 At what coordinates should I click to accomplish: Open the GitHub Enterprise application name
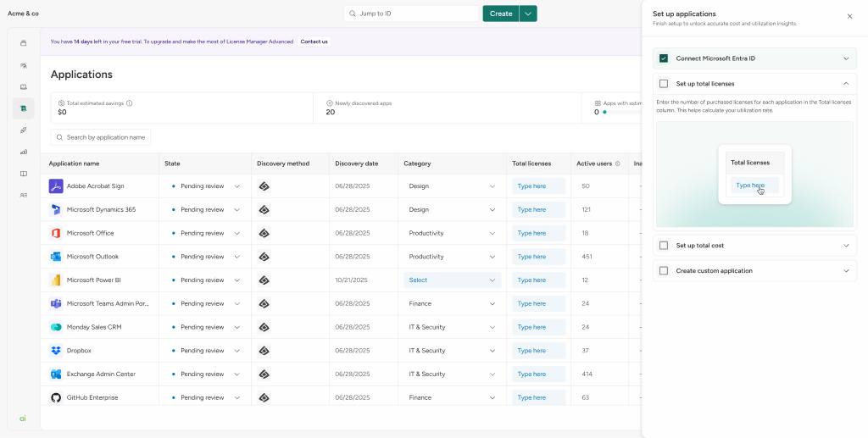92,397
